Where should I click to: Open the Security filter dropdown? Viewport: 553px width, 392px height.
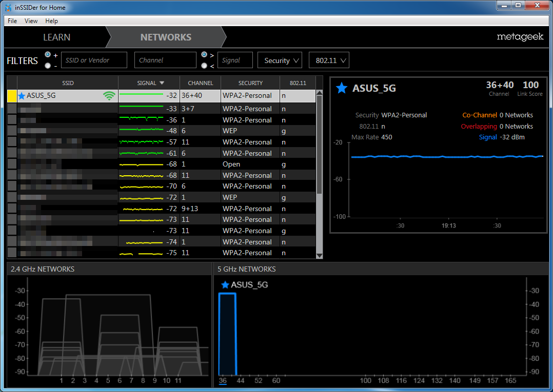[x=280, y=60]
